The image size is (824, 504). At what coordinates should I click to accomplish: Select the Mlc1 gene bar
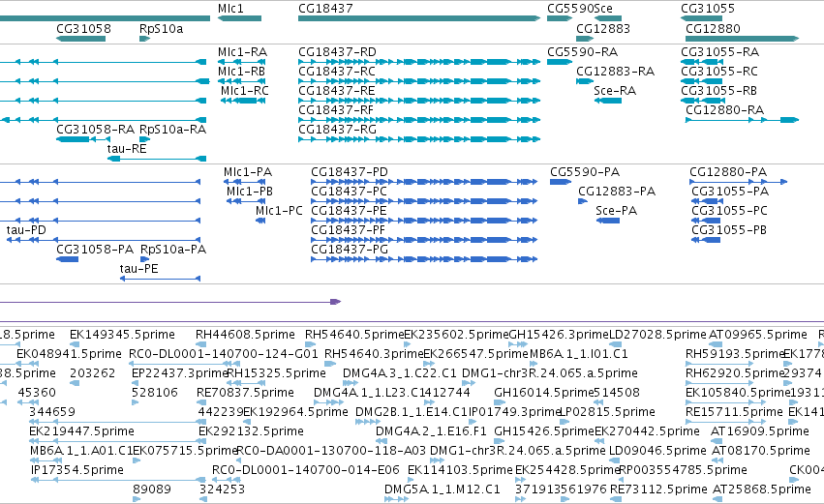click(x=239, y=18)
